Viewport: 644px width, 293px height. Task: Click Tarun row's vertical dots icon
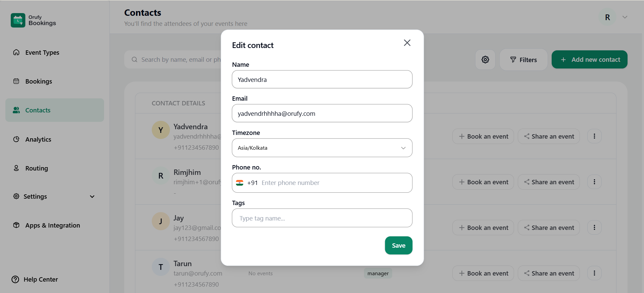594,273
